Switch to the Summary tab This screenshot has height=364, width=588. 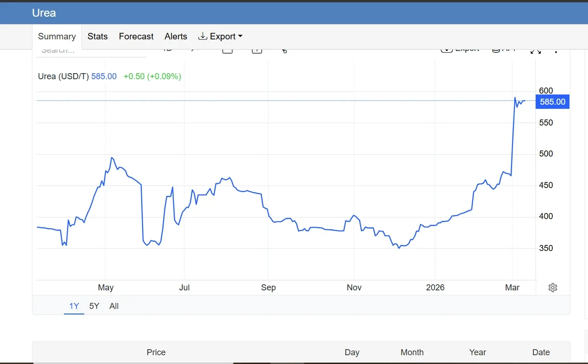point(57,37)
